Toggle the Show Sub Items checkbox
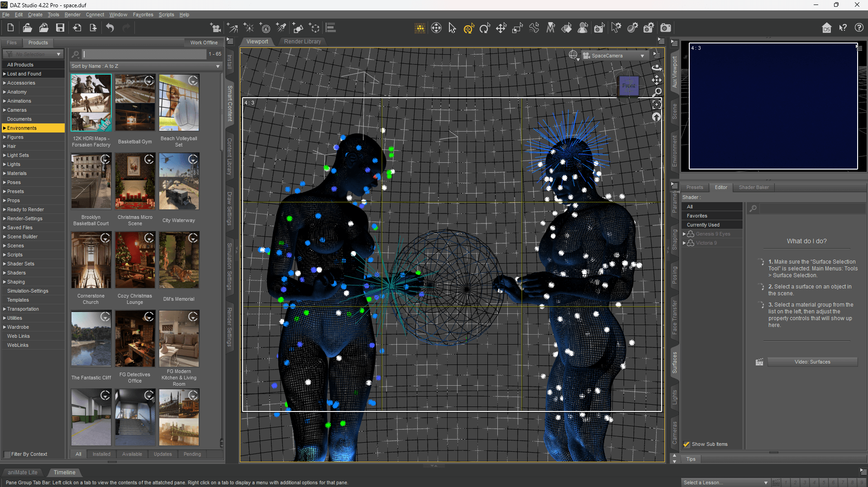The width and height of the screenshot is (868, 487). [x=687, y=444]
